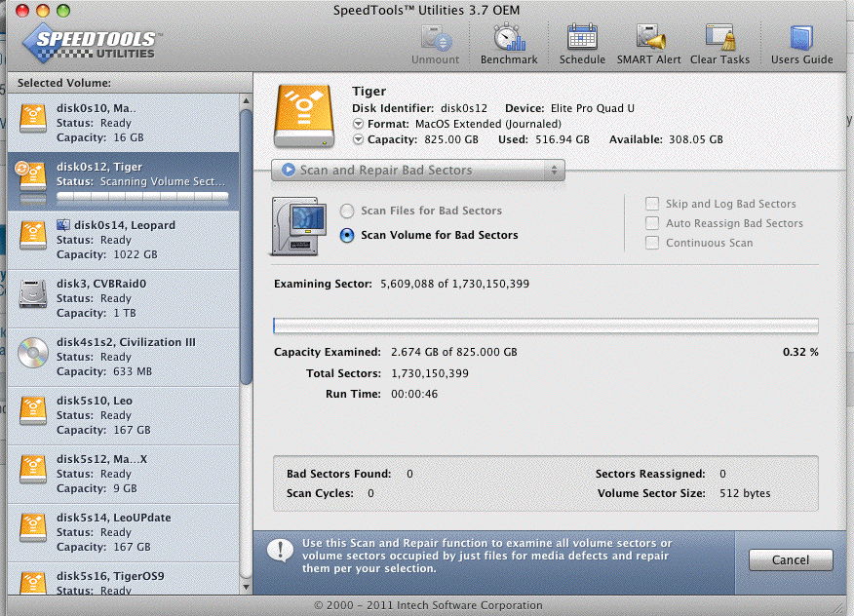854x616 pixels.
Task: Open the Scan and Repair Bad Sectors dropdown
Action: pos(418,170)
